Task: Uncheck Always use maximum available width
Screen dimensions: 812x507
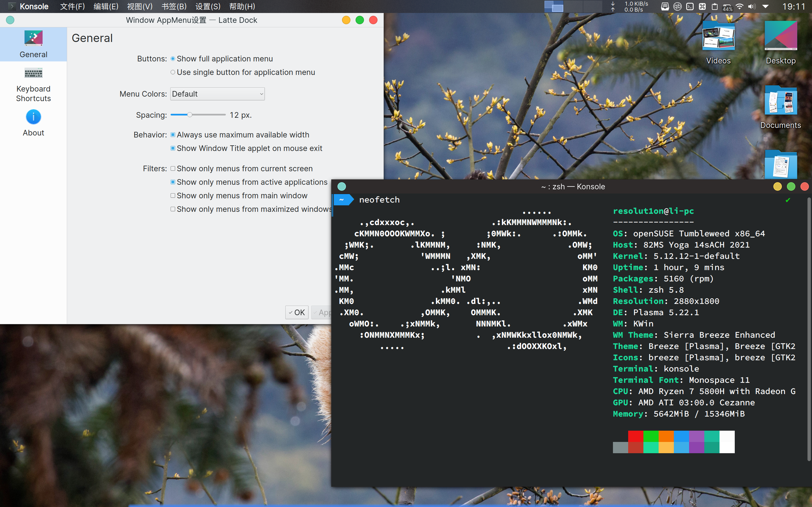Action: coord(173,134)
